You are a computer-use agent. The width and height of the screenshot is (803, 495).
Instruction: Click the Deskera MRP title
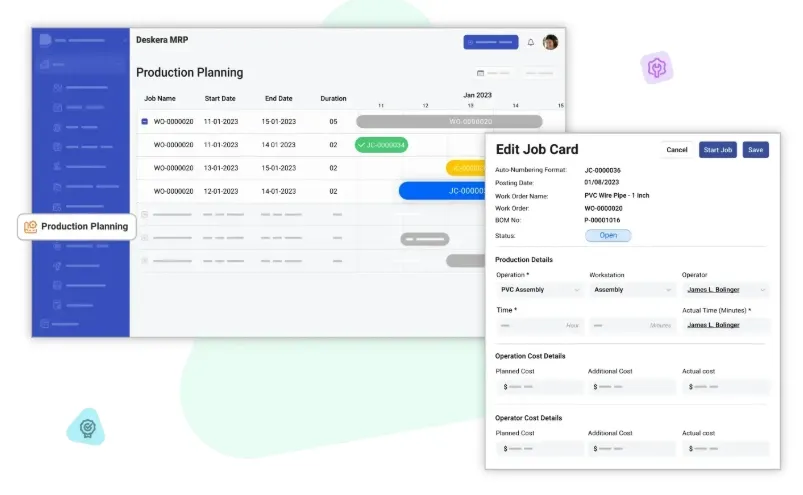pyautogui.click(x=162, y=40)
